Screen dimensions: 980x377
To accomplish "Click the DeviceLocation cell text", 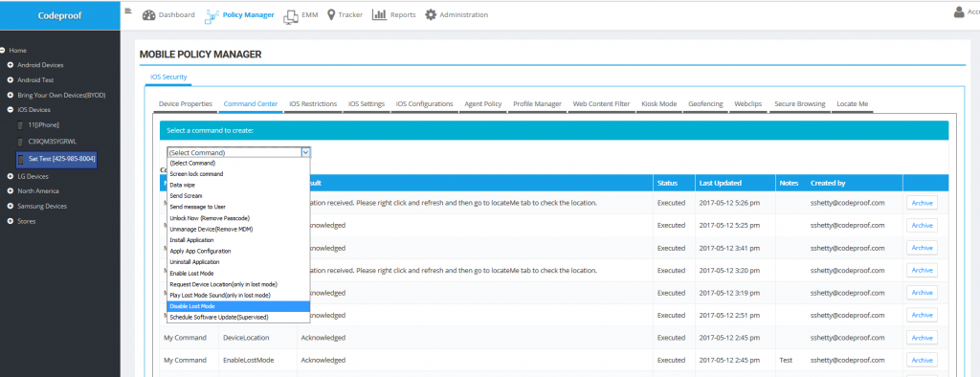I will pyautogui.click(x=246, y=338).
